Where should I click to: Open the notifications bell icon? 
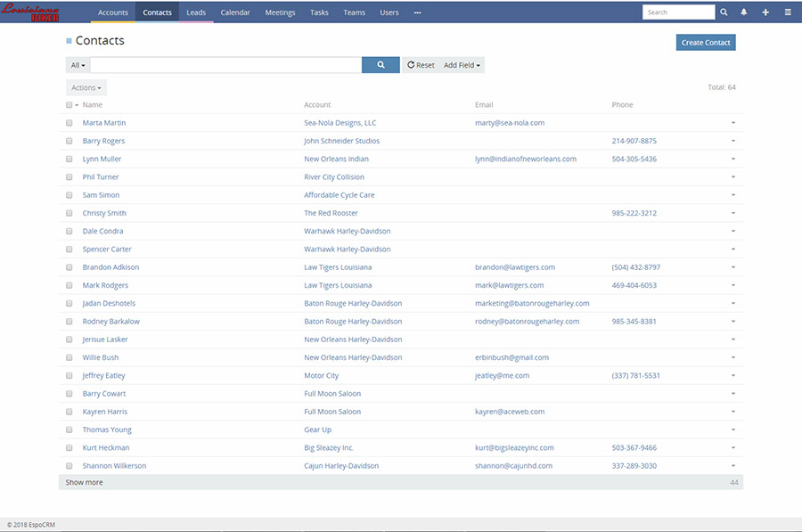744,12
